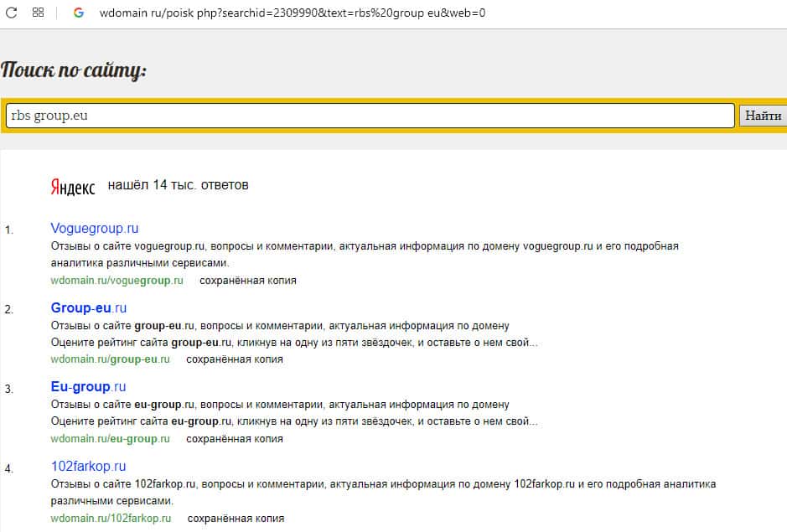Focus the site search field containing 'rbs group.eu'
The width and height of the screenshot is (787, 532).
(370, 116)
